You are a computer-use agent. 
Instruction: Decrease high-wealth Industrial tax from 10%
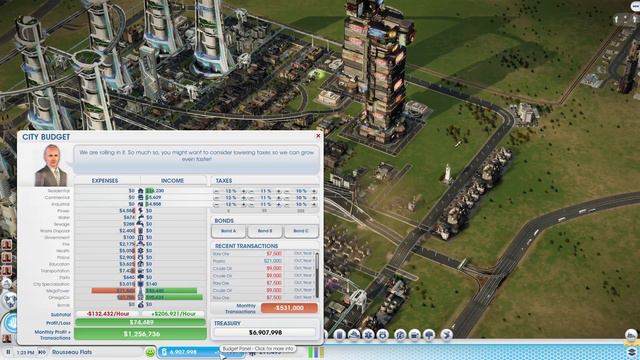(287, 204)
